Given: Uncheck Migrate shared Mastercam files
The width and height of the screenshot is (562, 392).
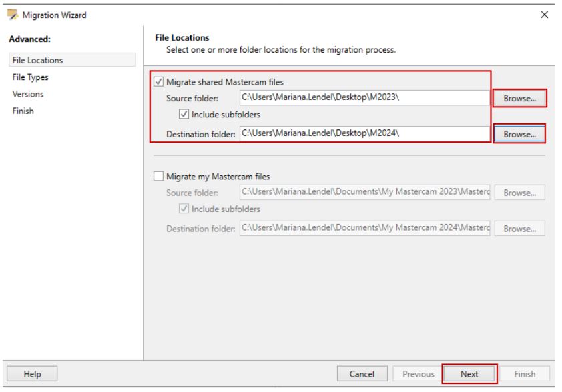Looking at the screenshot, I should point(158,81).
